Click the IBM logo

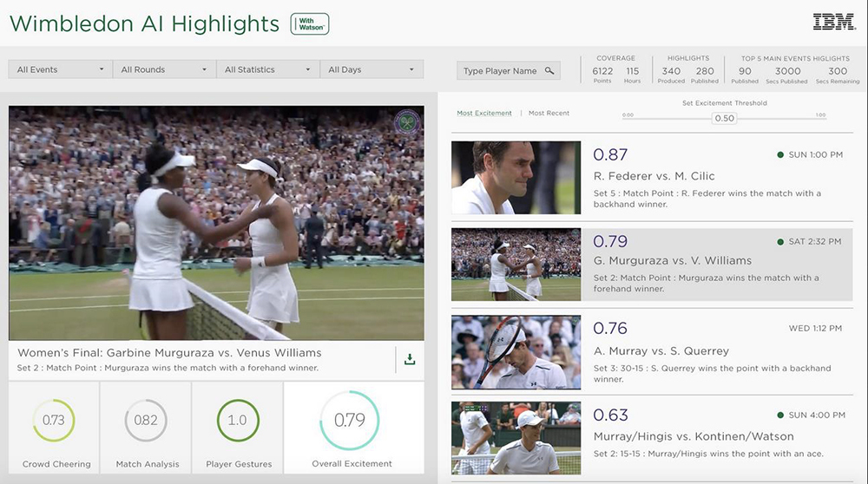tap(833, 23)
